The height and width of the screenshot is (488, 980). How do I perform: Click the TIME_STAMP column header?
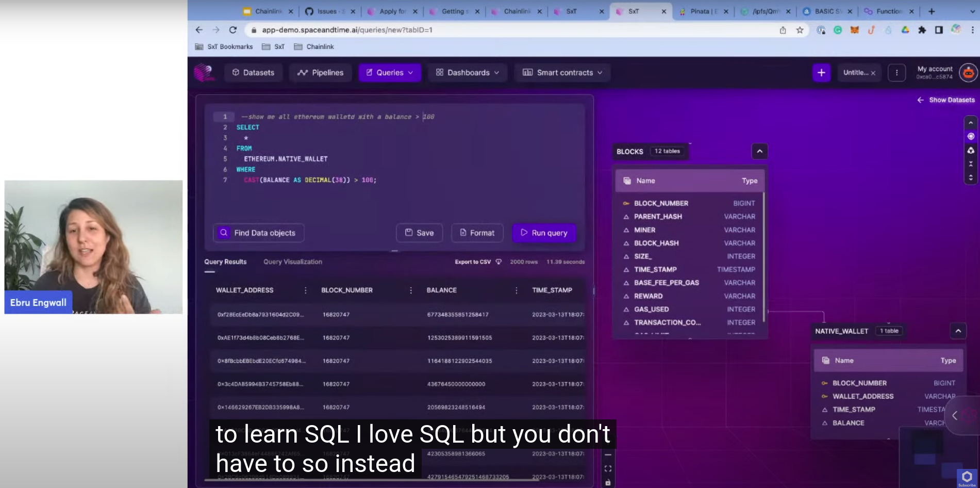(x=552, y=290)
